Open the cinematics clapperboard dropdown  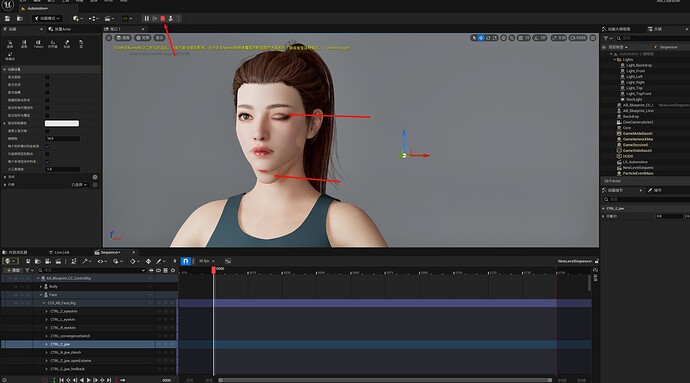pos(109,18)
